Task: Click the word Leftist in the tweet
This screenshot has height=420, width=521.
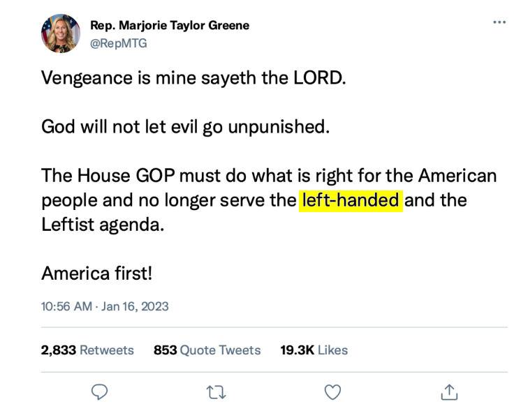Action: (x=68, y=225)
